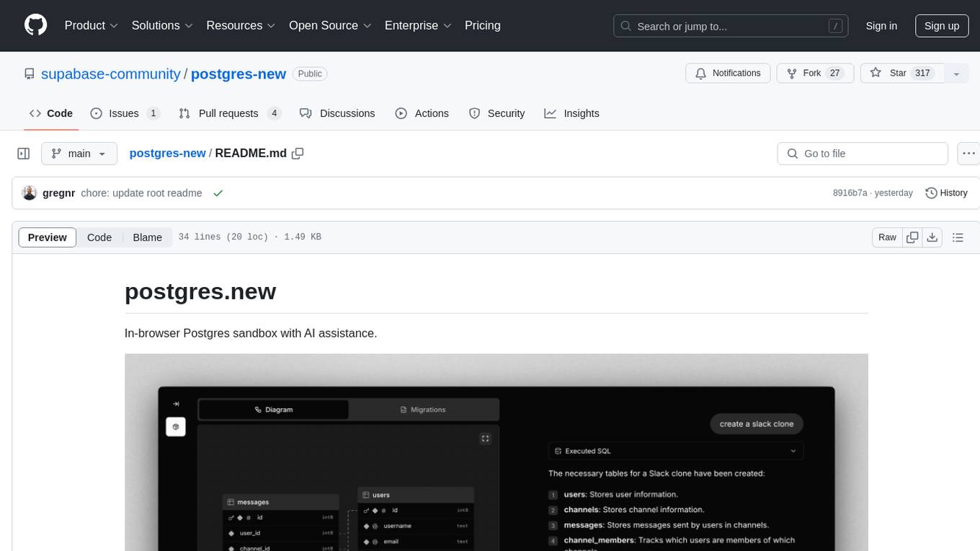This screenshot has width=980, height=551.
Task: Open the Product menu
Action: tap(91, 25)
